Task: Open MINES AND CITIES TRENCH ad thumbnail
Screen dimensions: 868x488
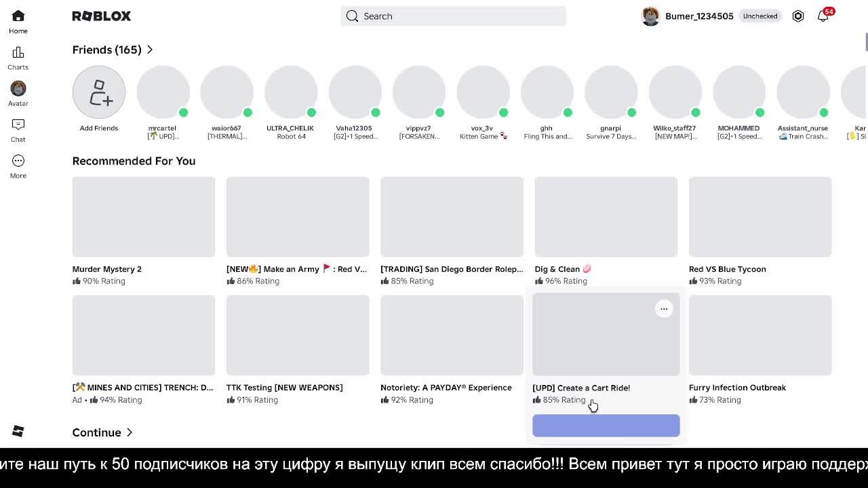Action: point(144,335)
